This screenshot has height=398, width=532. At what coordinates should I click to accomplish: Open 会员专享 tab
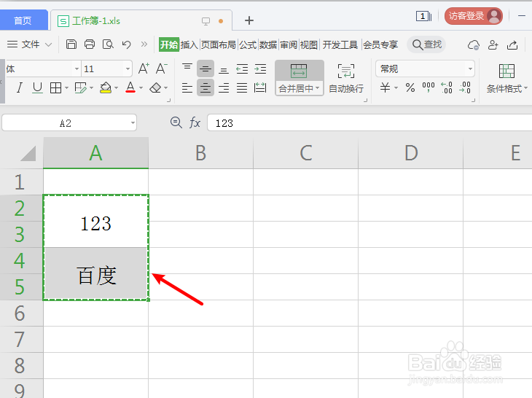pyautogui.click(x=380, y=44)
